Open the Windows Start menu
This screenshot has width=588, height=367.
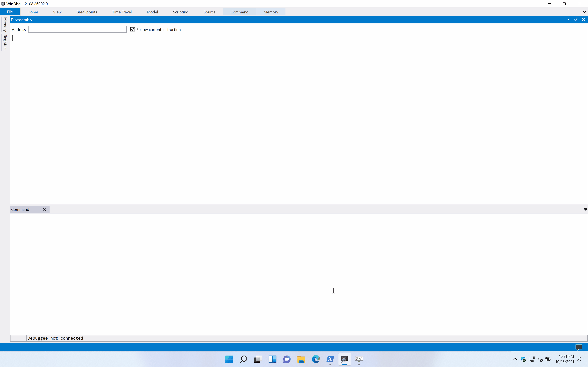(x=229, y=359)
